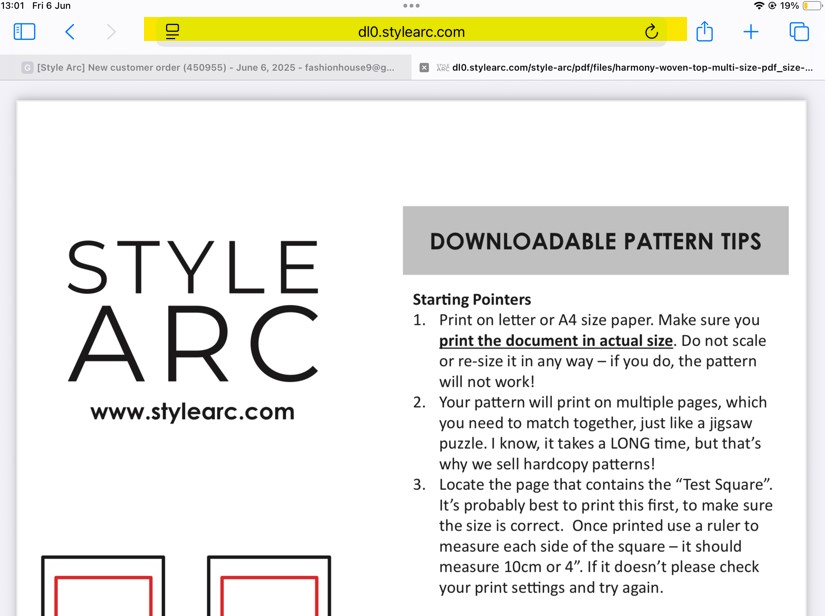The image size is (825, 616).
Task: Tap the Style Arc logo
Action: point(193,310)
